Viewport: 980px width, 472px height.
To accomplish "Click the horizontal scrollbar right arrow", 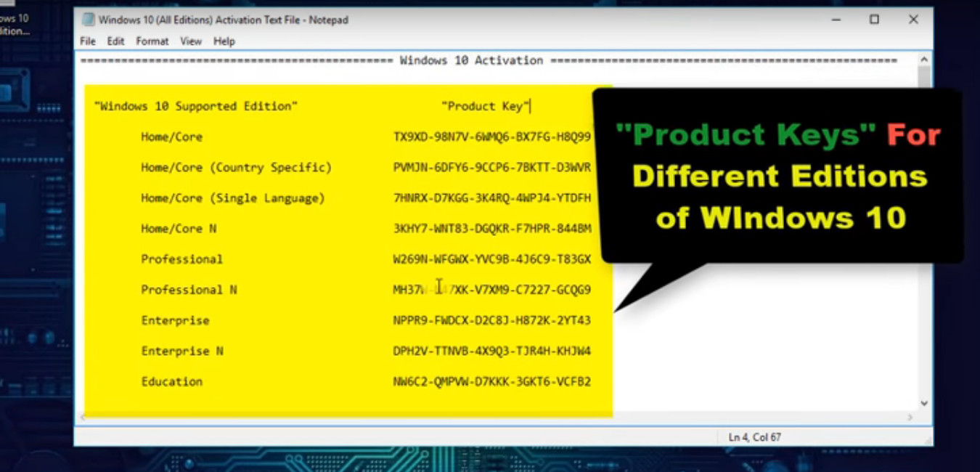I will pyautogui.click(x=910, y=418).
